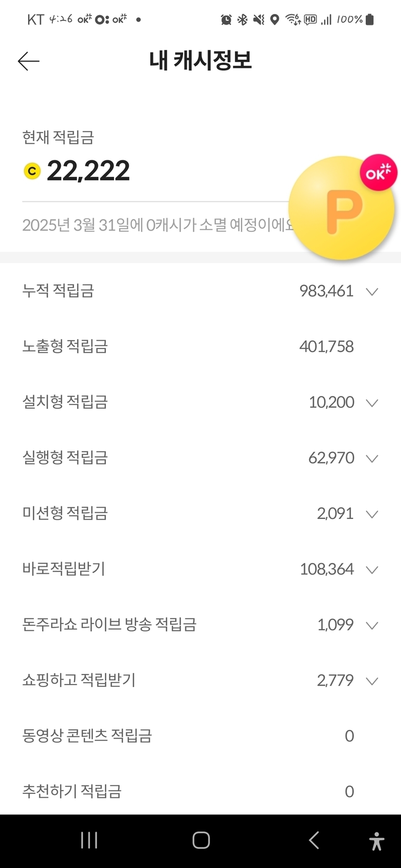401x868 pixels.
Task: Tap the accessibility figure icon
Action: tap(376, 840)
